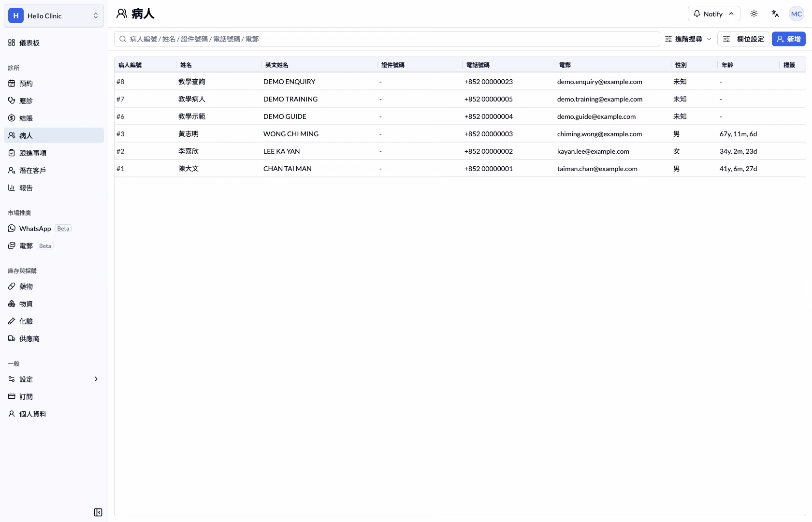The width and height of the screenshot is (812, 522).
Task: Select patient 黃志明 name cell
Action: 188,134
